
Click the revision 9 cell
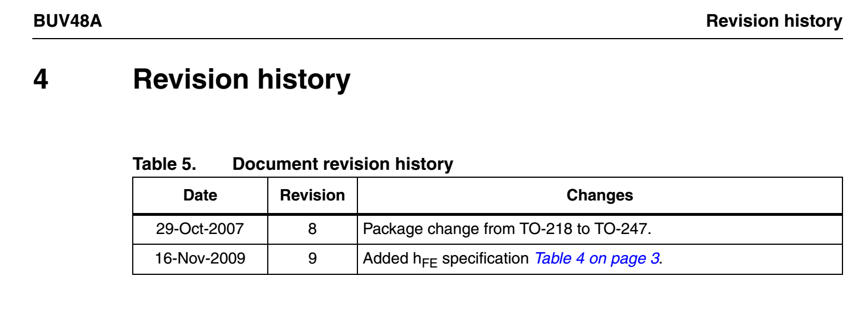tap(313, 259)
